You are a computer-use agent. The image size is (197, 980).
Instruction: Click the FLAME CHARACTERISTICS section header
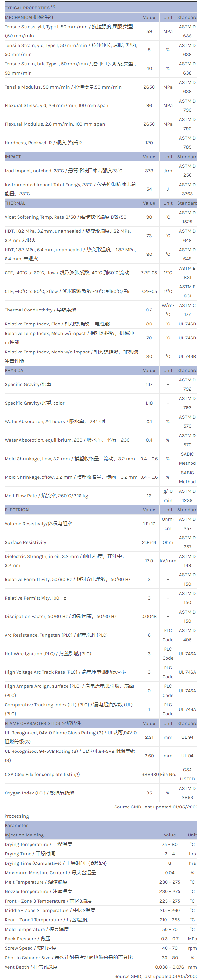coord(43,723)
